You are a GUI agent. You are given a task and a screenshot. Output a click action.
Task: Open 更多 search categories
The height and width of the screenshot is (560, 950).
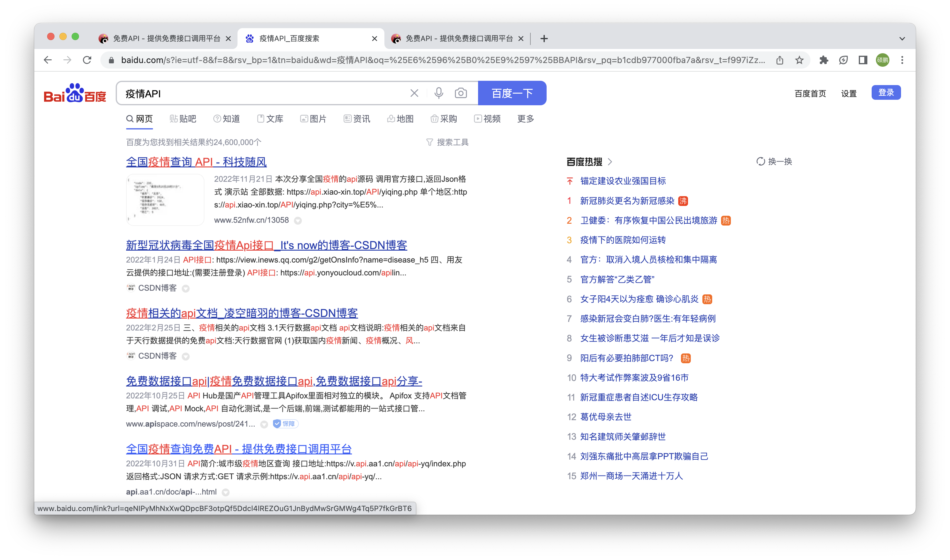click(x=525, y=119)
